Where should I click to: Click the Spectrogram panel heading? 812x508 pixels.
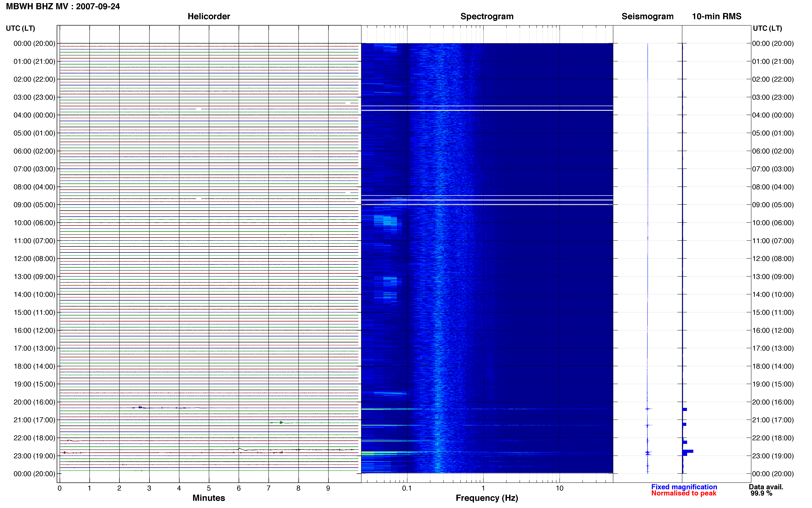coord(487,16)
